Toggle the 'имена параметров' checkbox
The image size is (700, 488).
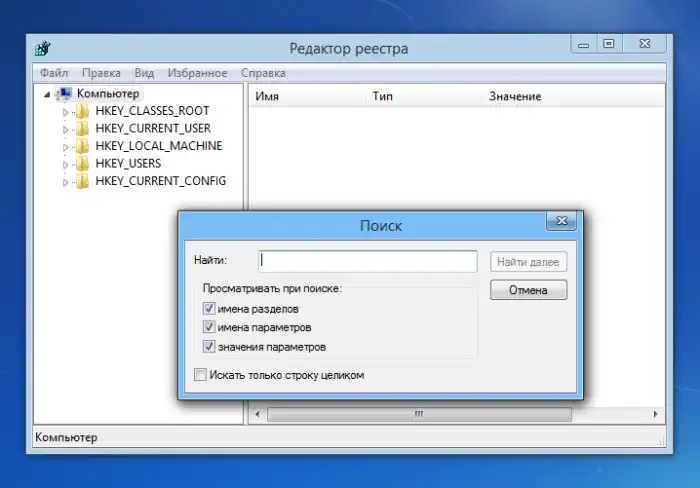(209, 327)
